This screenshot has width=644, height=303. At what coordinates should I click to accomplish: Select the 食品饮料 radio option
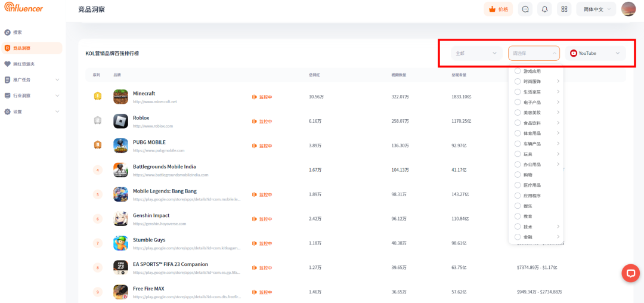tap(518, 123)
